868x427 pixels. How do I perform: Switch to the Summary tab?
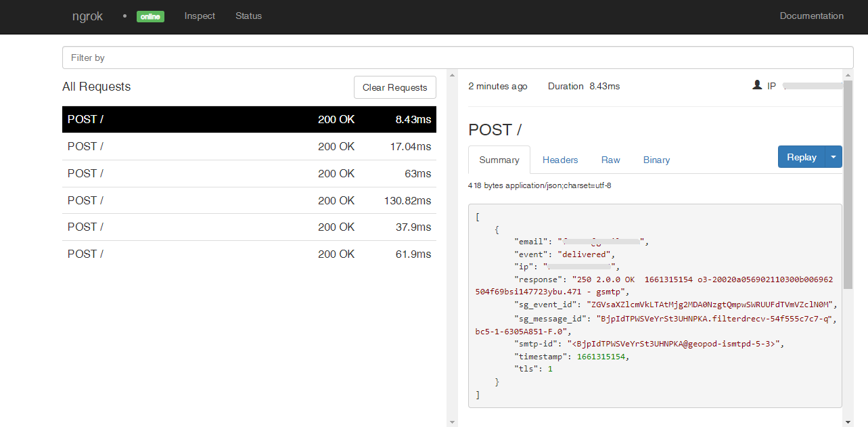pos(499,160)
